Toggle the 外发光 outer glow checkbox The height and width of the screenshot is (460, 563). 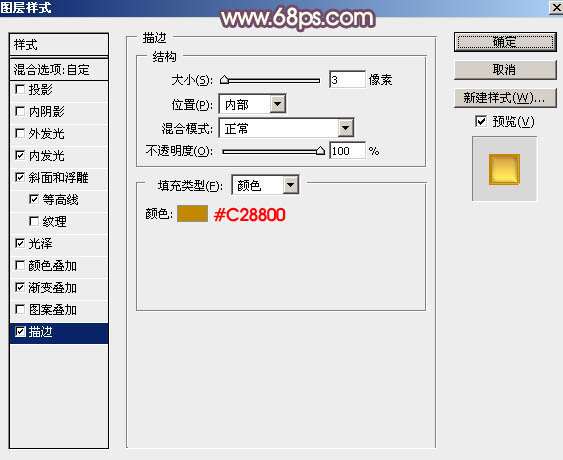(x=20, y=134)
